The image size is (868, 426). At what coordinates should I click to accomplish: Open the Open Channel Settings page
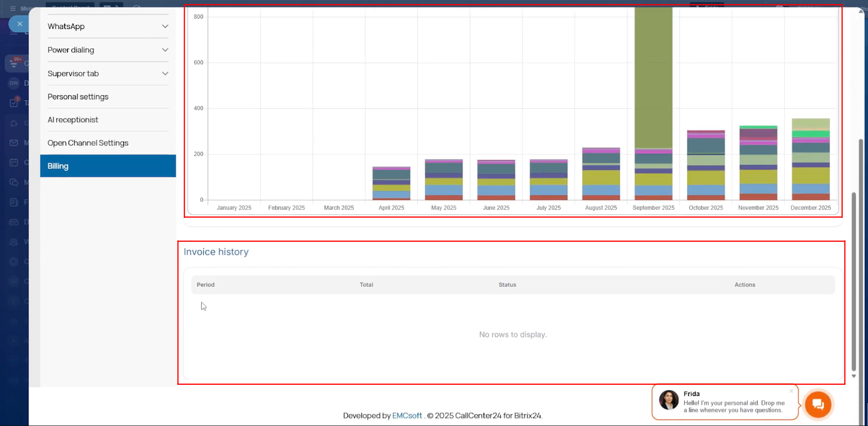pos(88,143)
